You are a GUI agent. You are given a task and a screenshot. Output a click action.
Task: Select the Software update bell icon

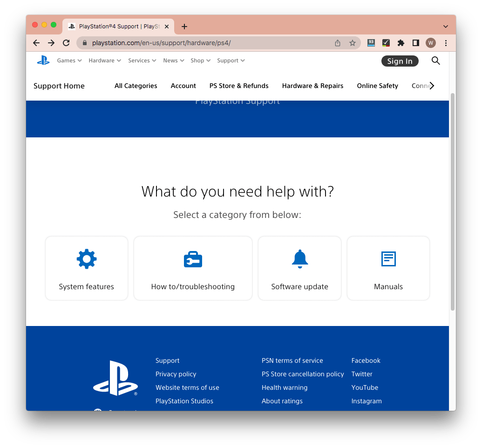coord(299,258)
